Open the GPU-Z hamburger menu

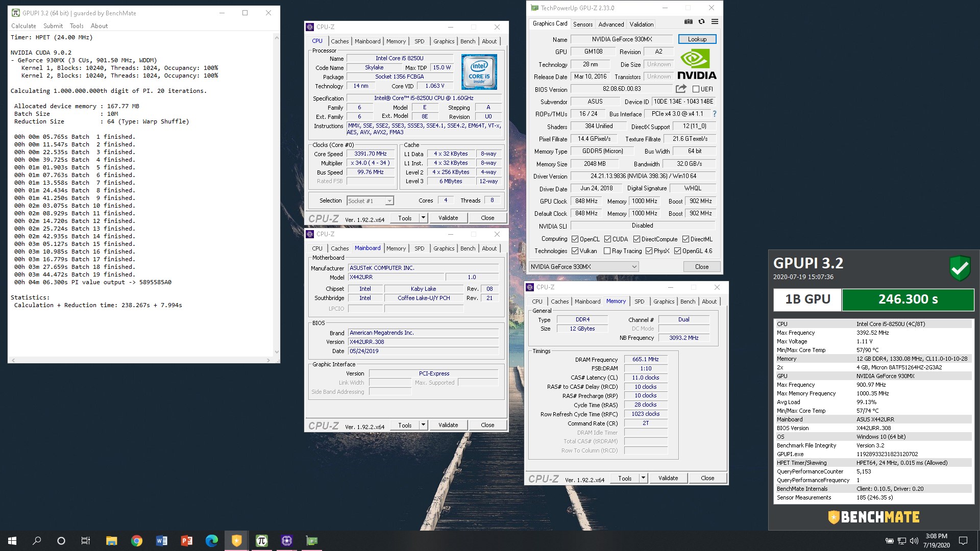[x=715, y=22]
